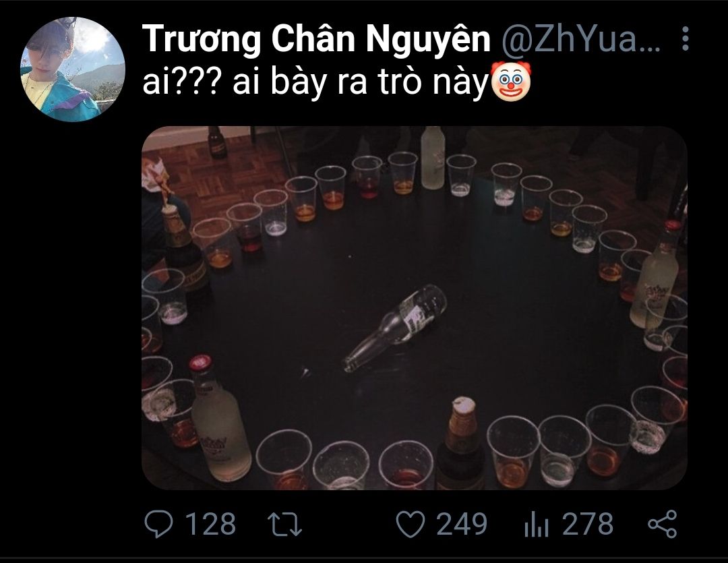Screen dimensions: 728x563
Task: Open view analytics bar chart icon
Action: click(x=537, y=525)
